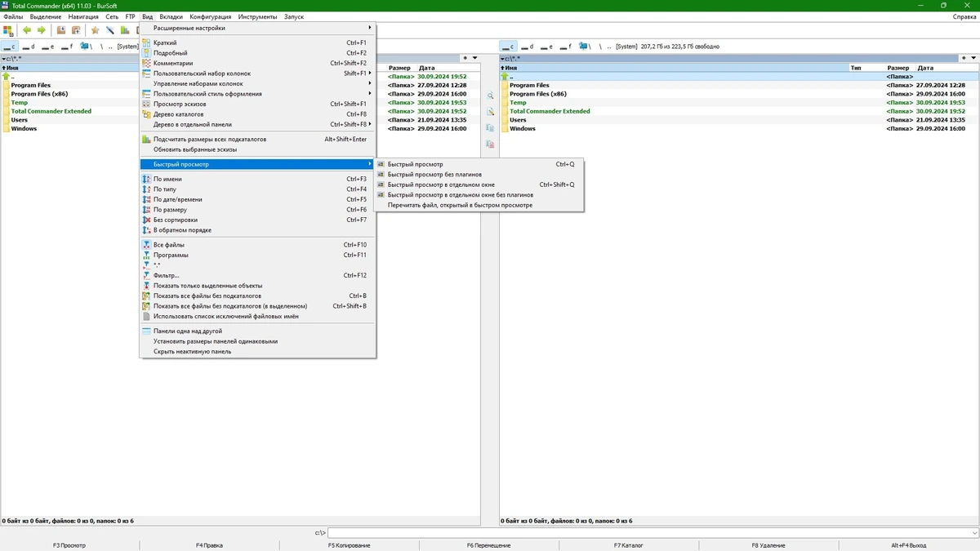Click the magnifier view icon in the middle bar

coord(490,96)
